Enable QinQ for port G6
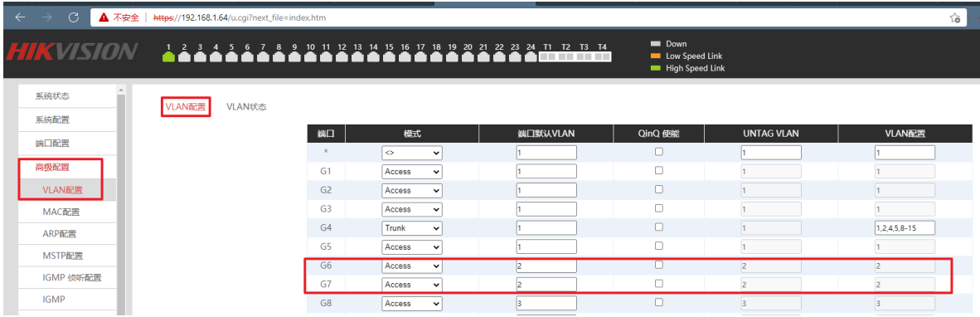This screenshot has width=980, height=317. point(659,265)
